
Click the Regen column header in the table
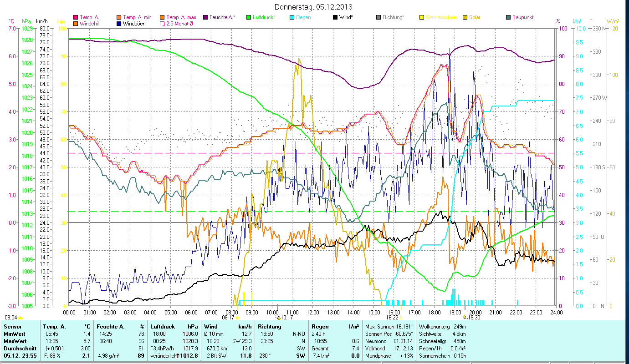point(320,326)
